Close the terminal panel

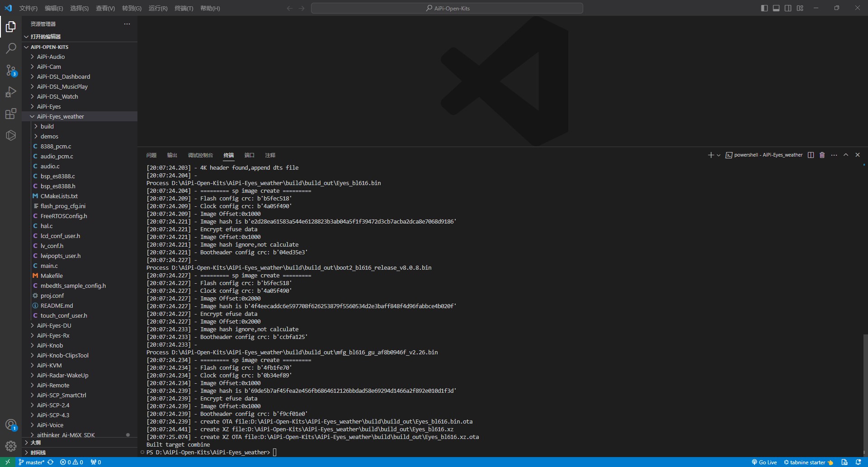[858, 155]
